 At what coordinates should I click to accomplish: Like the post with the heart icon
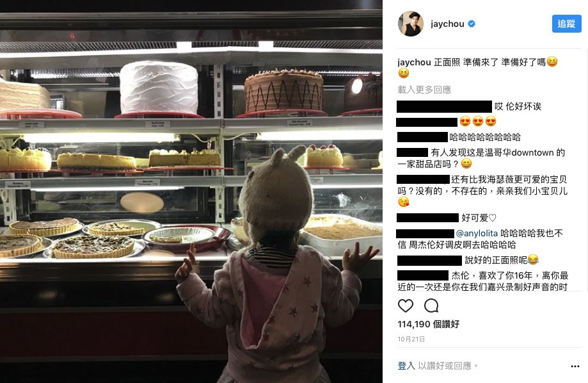406,306
